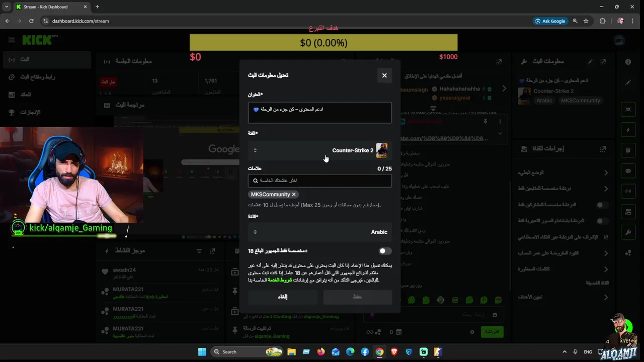Click the chat bubble icon in right toolbar

[x=628, y=171]
